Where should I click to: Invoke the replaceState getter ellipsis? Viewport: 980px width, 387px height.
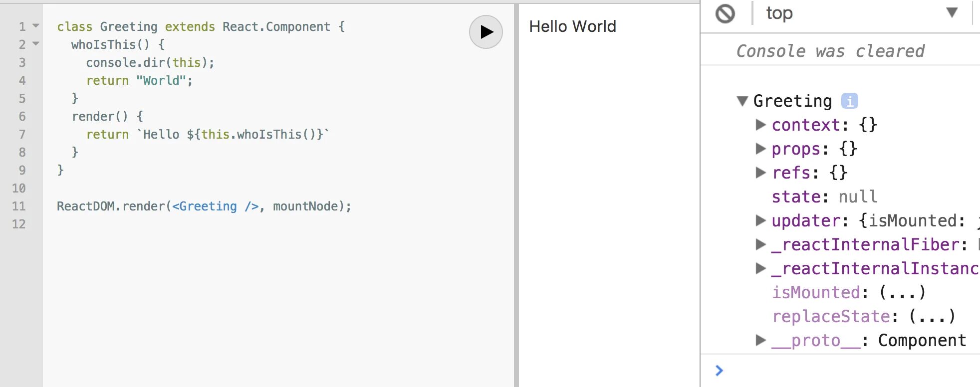[x=932, y=316]
